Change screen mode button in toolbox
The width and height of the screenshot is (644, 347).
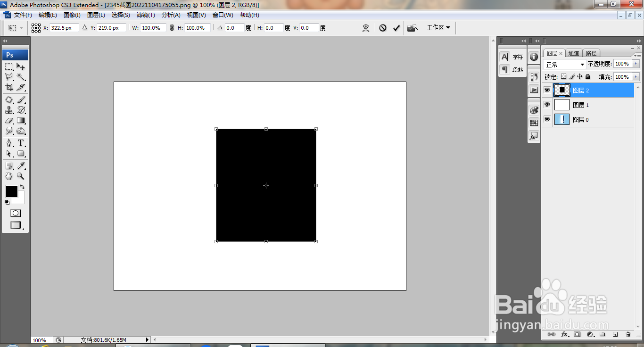16,225
